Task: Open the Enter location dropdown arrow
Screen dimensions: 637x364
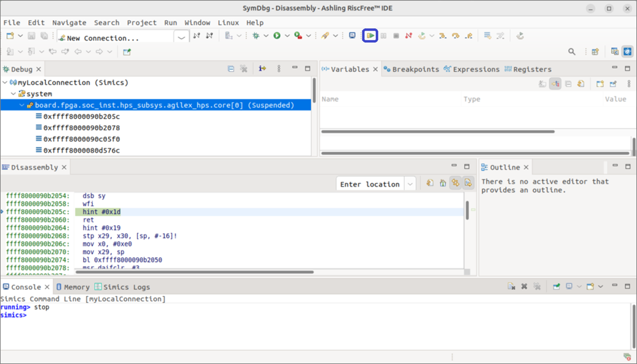Action: [x=410, y=184]
